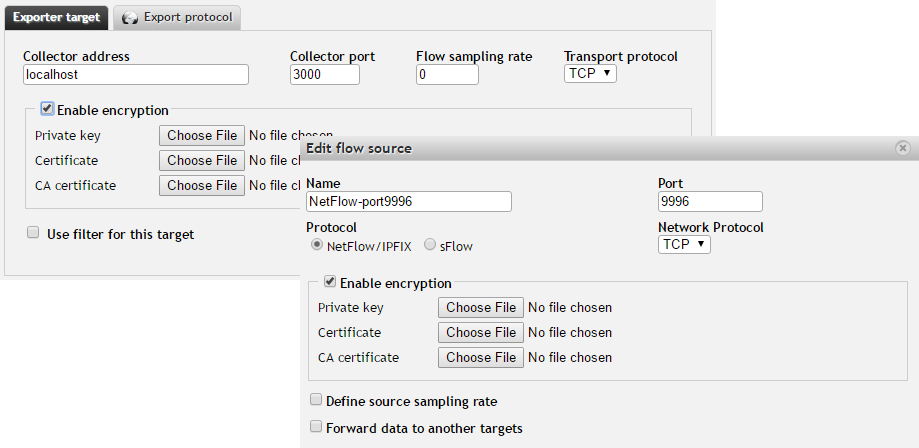Choose Certificate file in Edit flow source

[481, 332]
